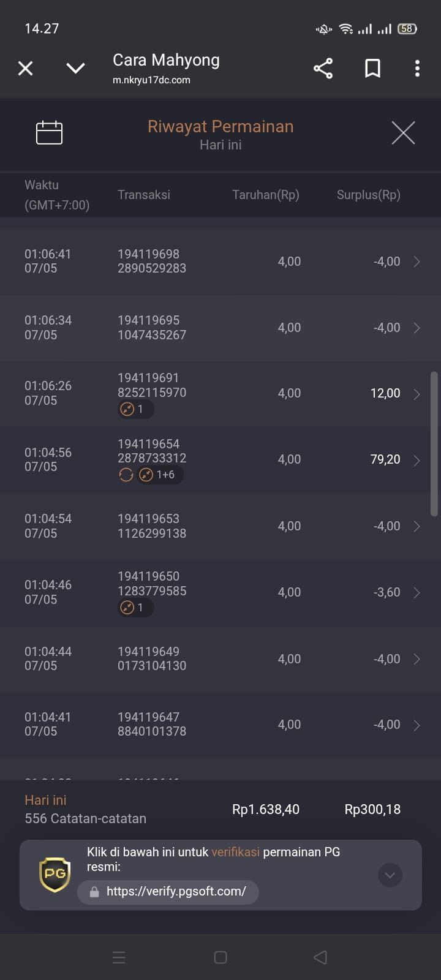
Task: Tap free spin icon on transaction 194119691
Action: click(x=127, y=409)
